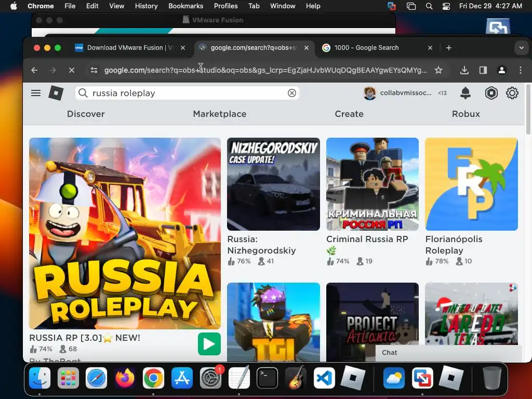
Task: Select the google.com/search?q=obs tab
Action: pos(254,48)
